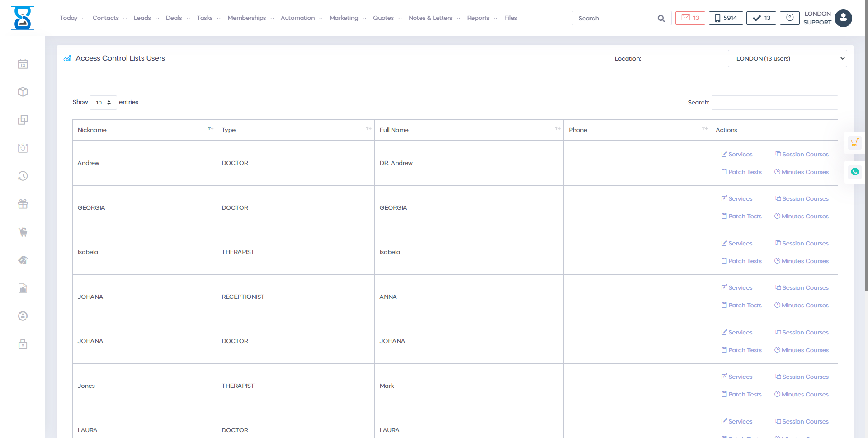Open the help question mark button

click(789, 18)
